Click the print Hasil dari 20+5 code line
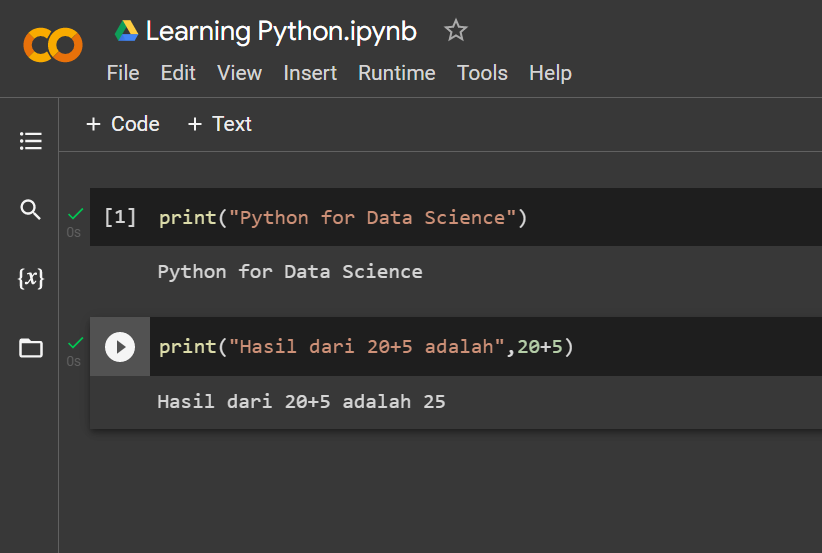The width and height of the screenshot is (822, 553). point(366,346)
